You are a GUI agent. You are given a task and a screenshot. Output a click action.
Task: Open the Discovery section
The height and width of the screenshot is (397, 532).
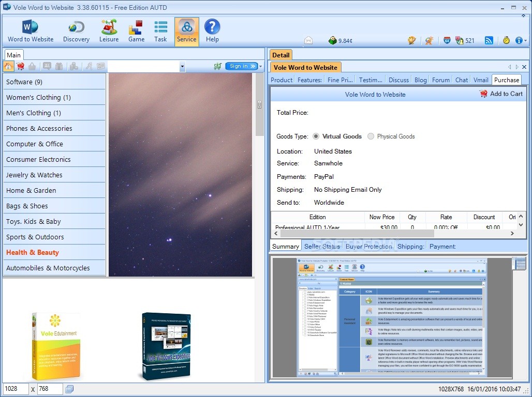77,31
